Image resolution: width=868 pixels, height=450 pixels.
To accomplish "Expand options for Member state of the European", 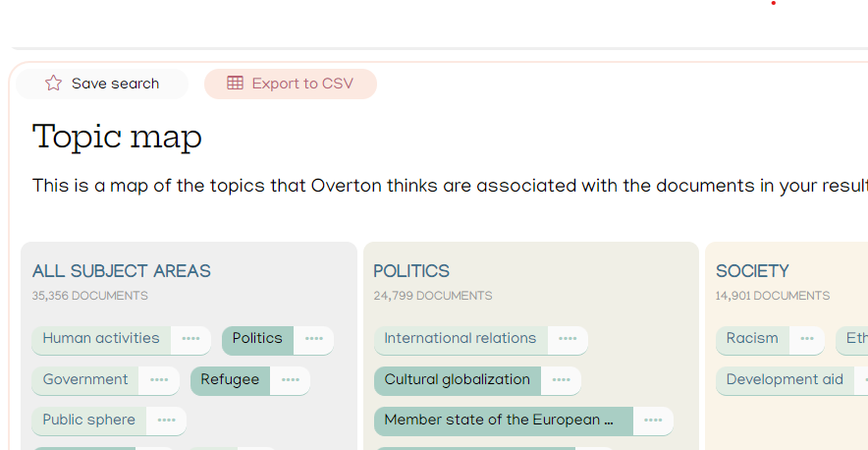I will 653,421.
